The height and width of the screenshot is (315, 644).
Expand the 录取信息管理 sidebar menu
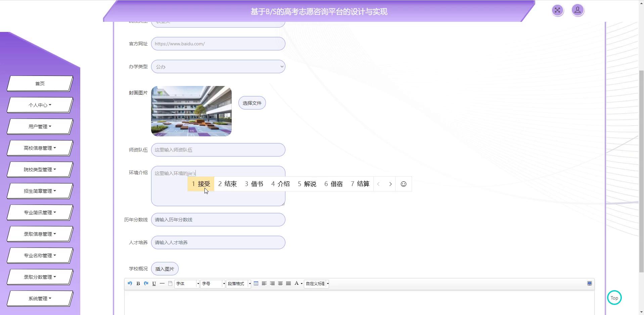(x=40, y=234)
